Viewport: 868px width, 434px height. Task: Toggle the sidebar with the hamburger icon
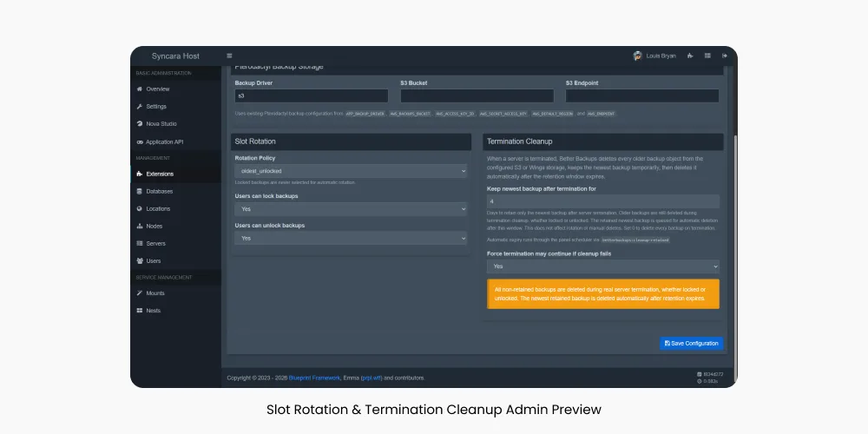click(x=229, y=56)
